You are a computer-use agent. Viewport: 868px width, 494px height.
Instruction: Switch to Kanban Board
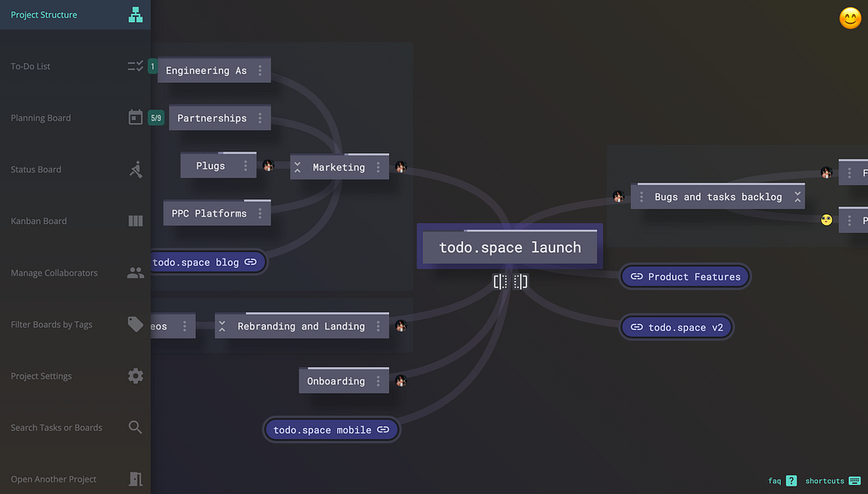pos(75,221)
